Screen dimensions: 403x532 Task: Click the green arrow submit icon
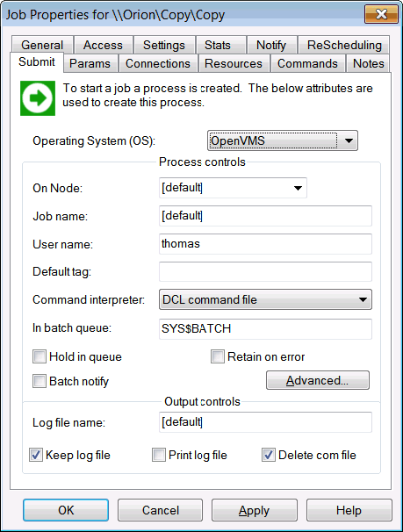pyautogui.click(x=38, y=98)
